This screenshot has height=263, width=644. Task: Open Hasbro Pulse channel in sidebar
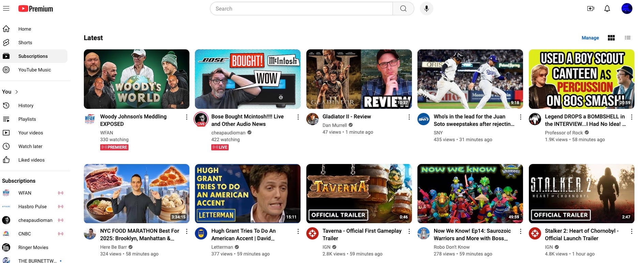(34, 207)
